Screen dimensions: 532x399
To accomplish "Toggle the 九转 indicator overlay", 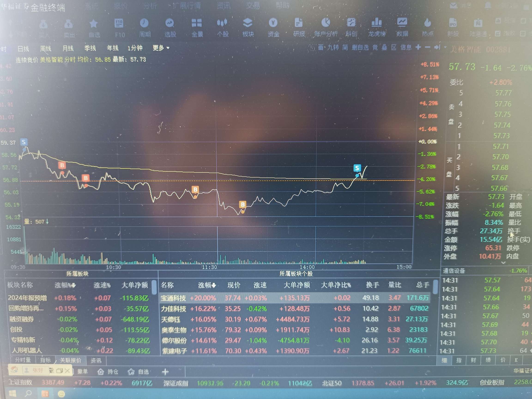I will tap(333, 47).
